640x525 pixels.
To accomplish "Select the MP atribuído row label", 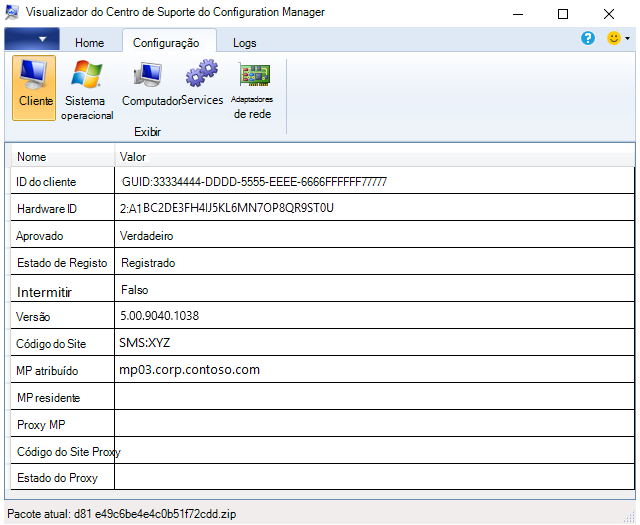I will 47,371.
